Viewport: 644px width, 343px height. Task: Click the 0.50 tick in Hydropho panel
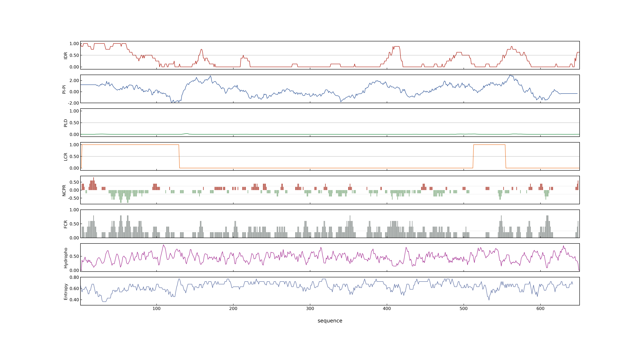(x=74, y=256)
